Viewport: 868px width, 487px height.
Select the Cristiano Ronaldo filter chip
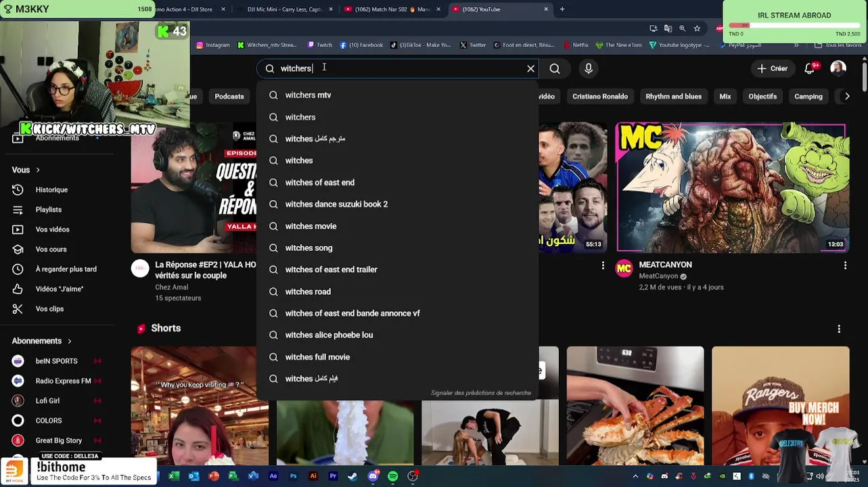tap(600, 97)
